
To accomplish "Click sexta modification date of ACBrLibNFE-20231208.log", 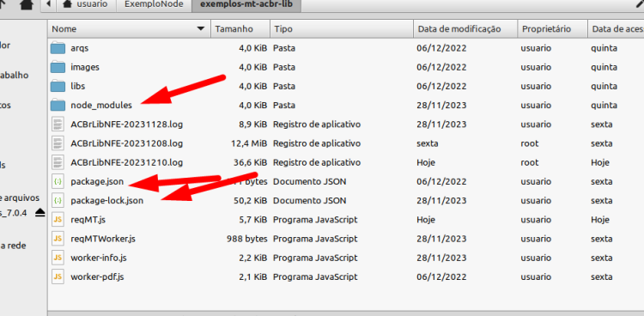I will 427,143.
